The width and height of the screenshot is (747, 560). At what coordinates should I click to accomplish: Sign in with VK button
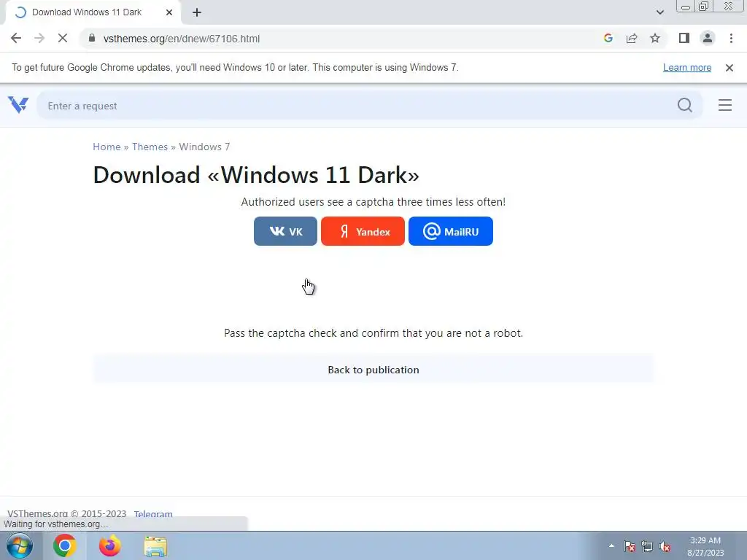[285, 231]
